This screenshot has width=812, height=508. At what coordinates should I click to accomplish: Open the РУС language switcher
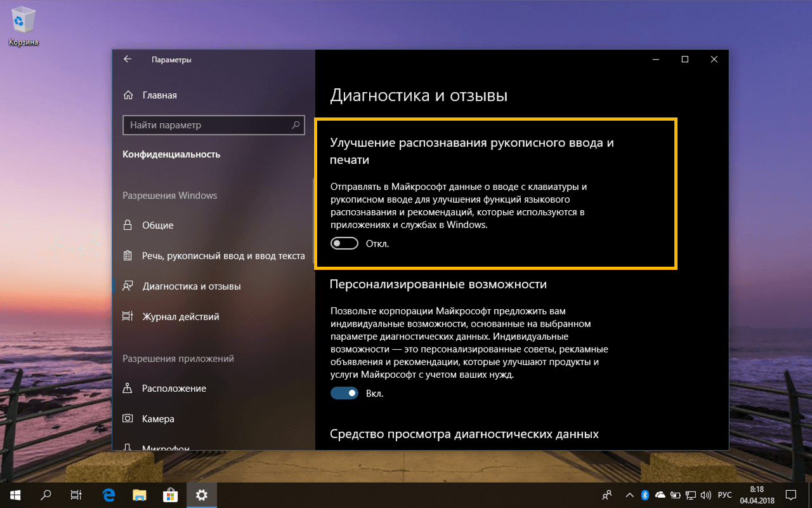pos(726,495)
